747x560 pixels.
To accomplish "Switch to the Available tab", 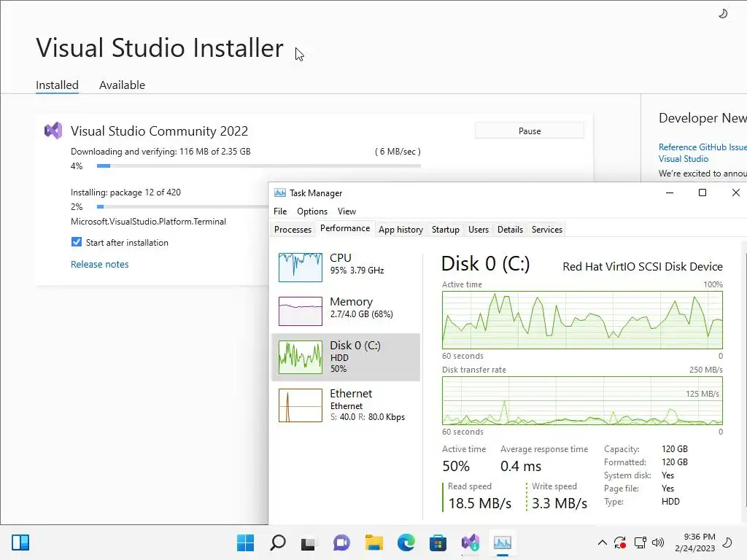I will pyautogui.click(x=122, y=85).
